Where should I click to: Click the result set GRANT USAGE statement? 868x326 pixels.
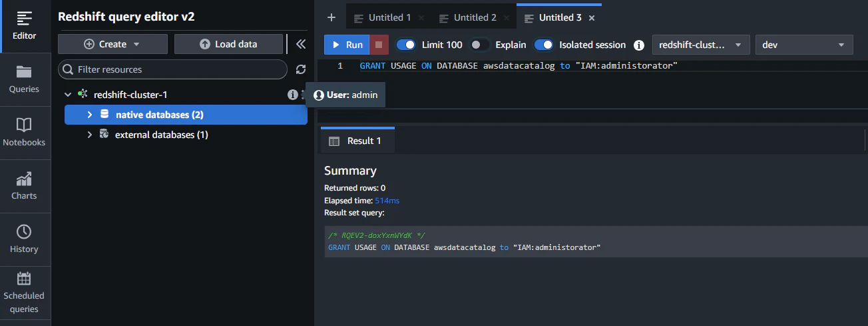coord(465,247)
